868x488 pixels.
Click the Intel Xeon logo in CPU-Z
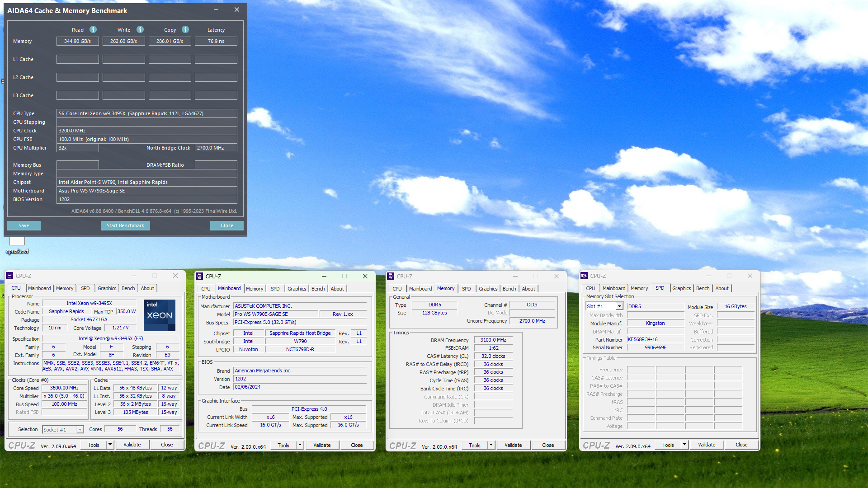coord(160,315)
